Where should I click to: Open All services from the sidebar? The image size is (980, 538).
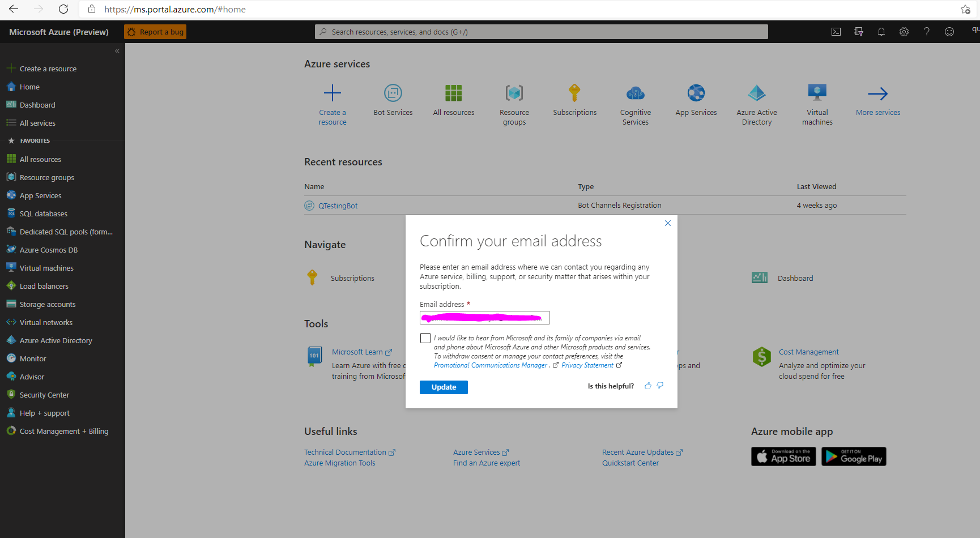[x=37, y=122]
